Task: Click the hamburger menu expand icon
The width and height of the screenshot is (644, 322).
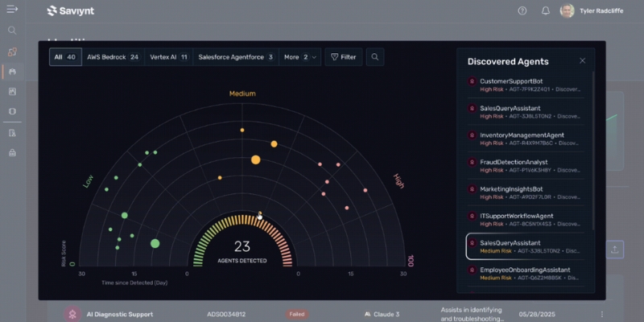Action: click(12, 10)
